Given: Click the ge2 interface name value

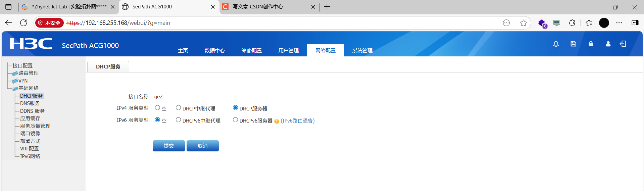Looking at the screenshot, I should tap(158, 97).
